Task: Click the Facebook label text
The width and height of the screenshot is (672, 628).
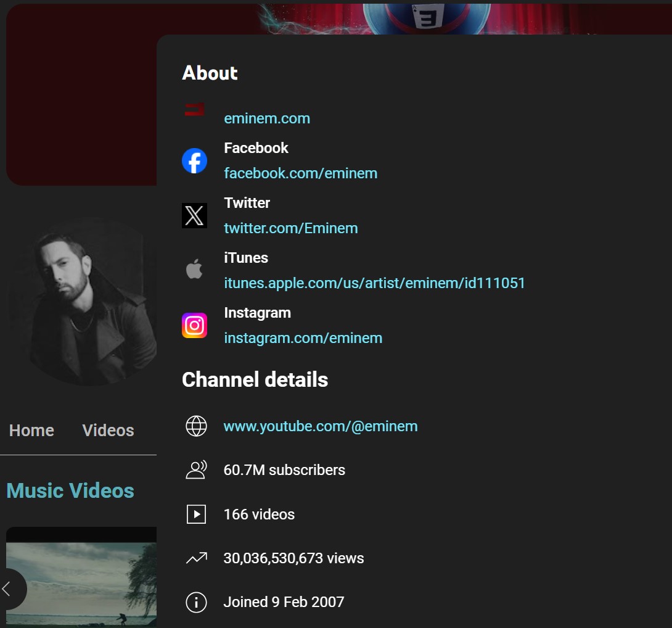Action: point(256,148)
